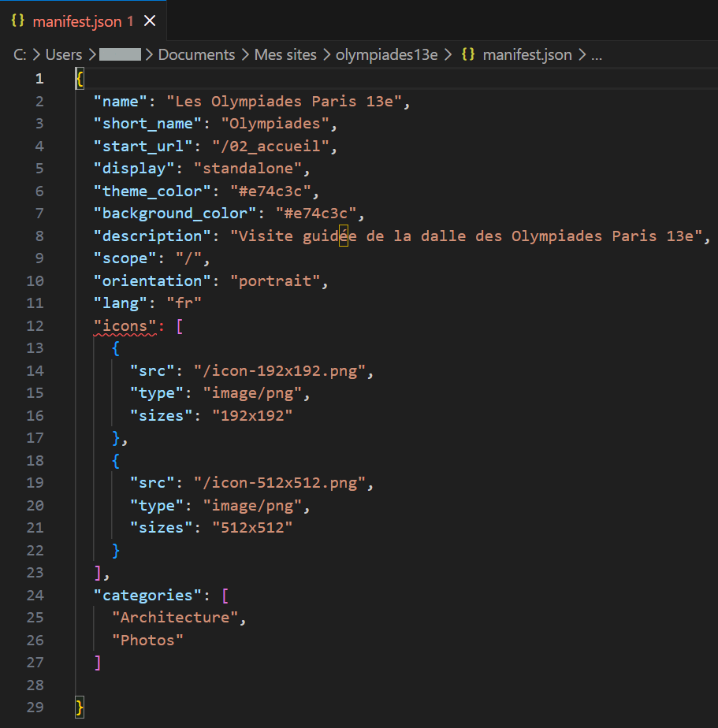This screenshot has height=728, width=718.
Task: Click the JSON braces icon in the breadcrumb
Action: [x=468, y=55]
